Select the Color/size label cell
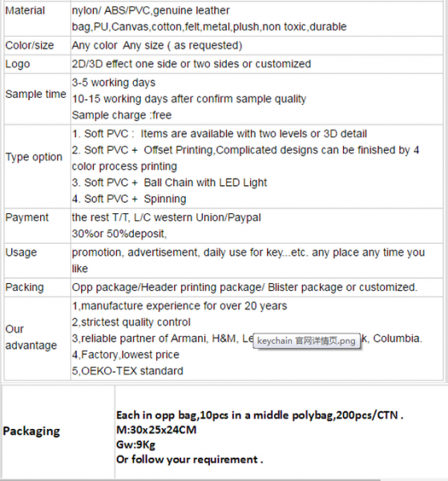448x481 pixels. pos(30,46)
